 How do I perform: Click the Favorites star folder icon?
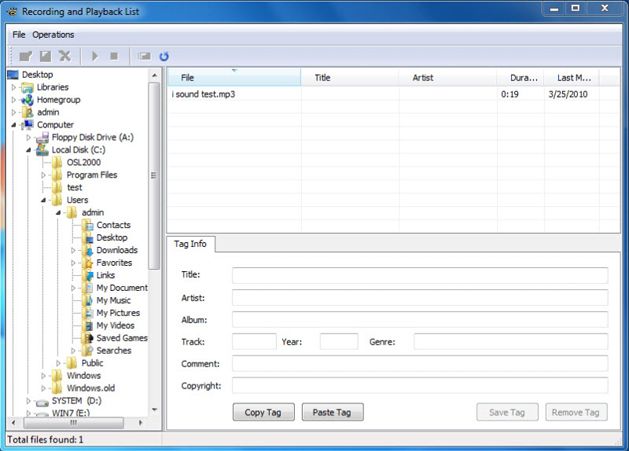click(x=87, y=263)
